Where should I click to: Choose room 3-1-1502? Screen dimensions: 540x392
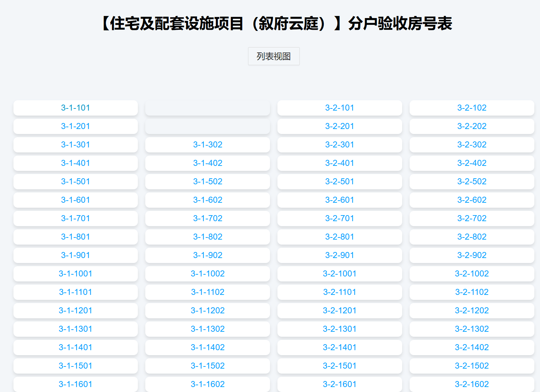point(208,366)
